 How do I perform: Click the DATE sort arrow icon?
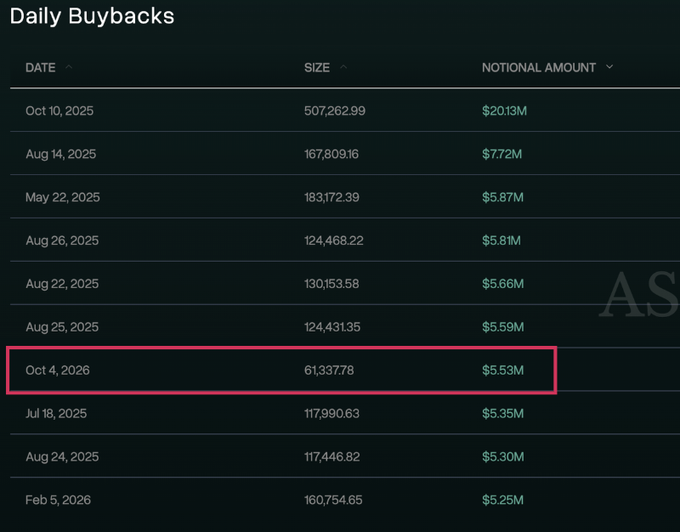pos(69,67)
